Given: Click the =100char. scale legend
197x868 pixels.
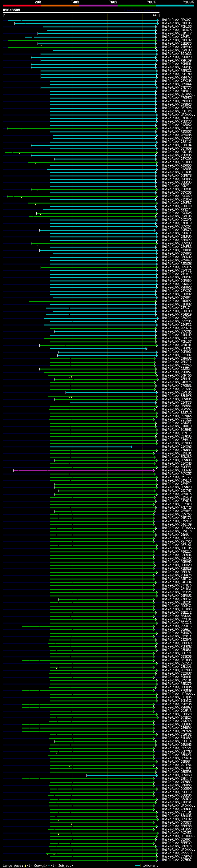Looking at the screenshot, I should coord(146,866).
